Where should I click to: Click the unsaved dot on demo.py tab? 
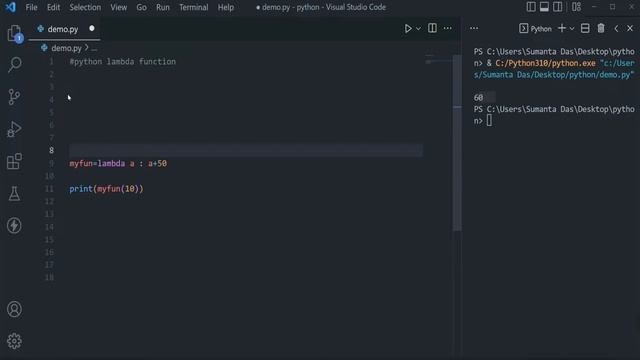pos(91,29)
